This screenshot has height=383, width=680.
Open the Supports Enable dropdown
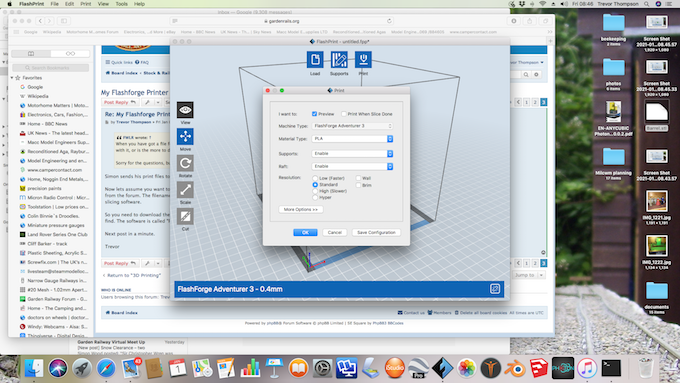[352, 154]
